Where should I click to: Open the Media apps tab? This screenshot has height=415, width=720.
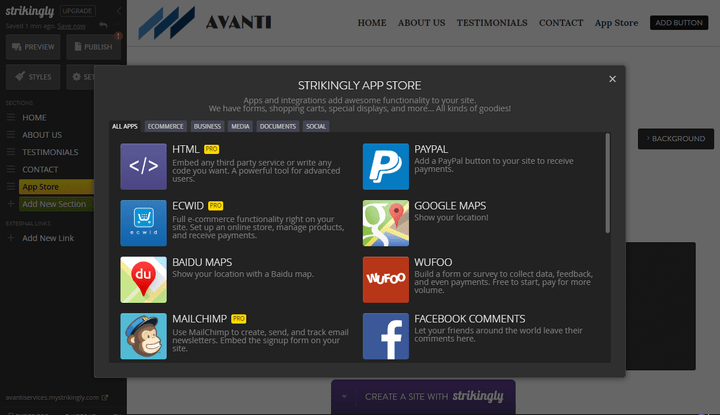coord(240,126)
